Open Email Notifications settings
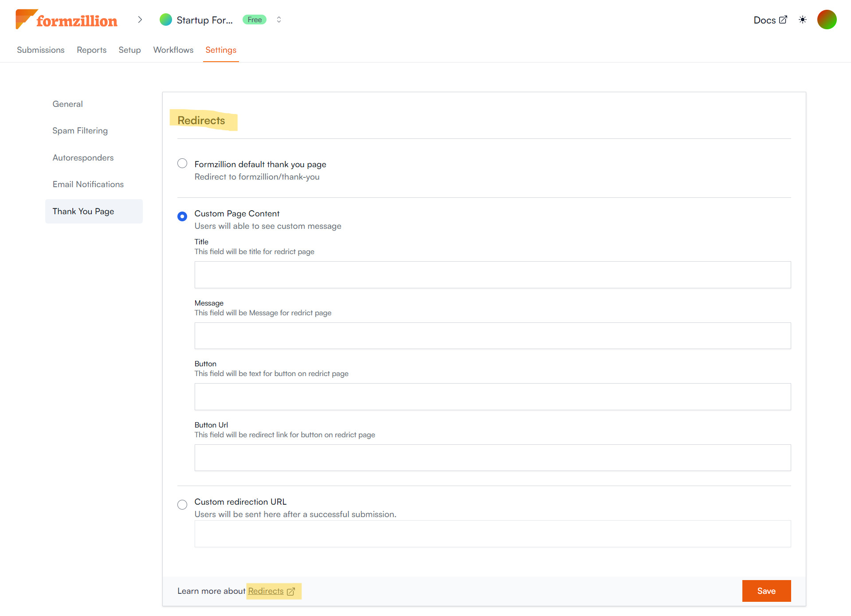This screenshot has width=851, height=616. (88, 184)
